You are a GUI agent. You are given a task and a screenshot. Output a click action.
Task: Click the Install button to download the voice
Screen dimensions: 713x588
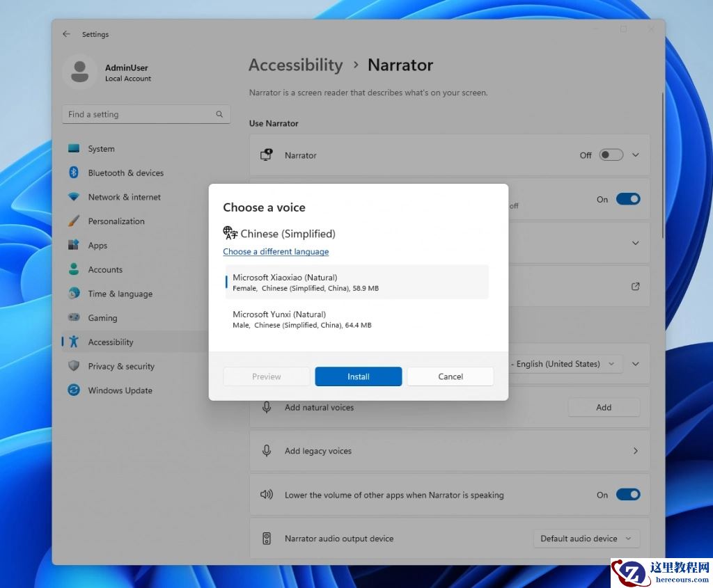(358, 376)
